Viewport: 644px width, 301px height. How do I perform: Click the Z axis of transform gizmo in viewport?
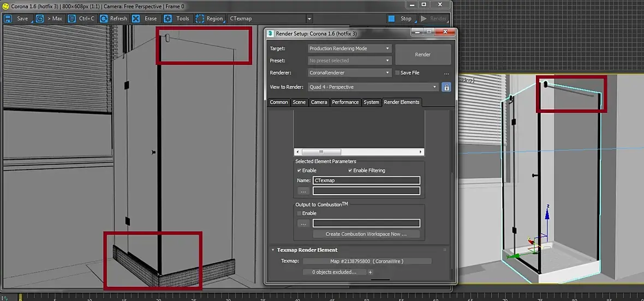pos(547,219)
